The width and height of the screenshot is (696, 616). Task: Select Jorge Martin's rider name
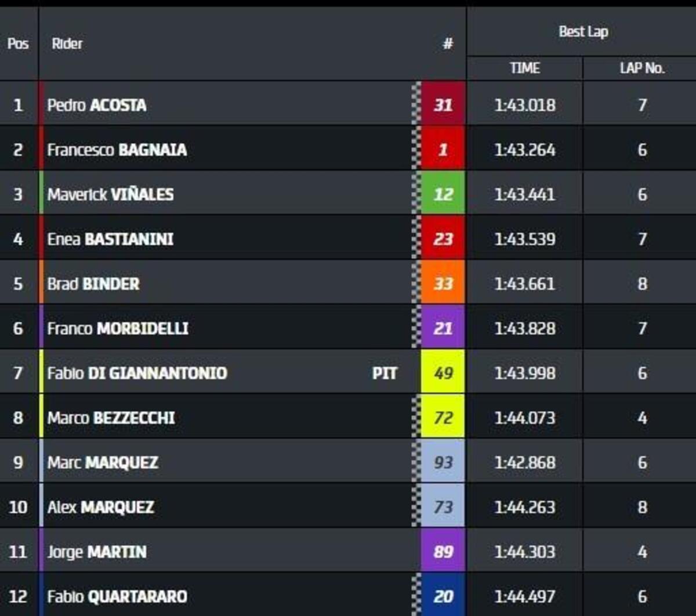97,552
